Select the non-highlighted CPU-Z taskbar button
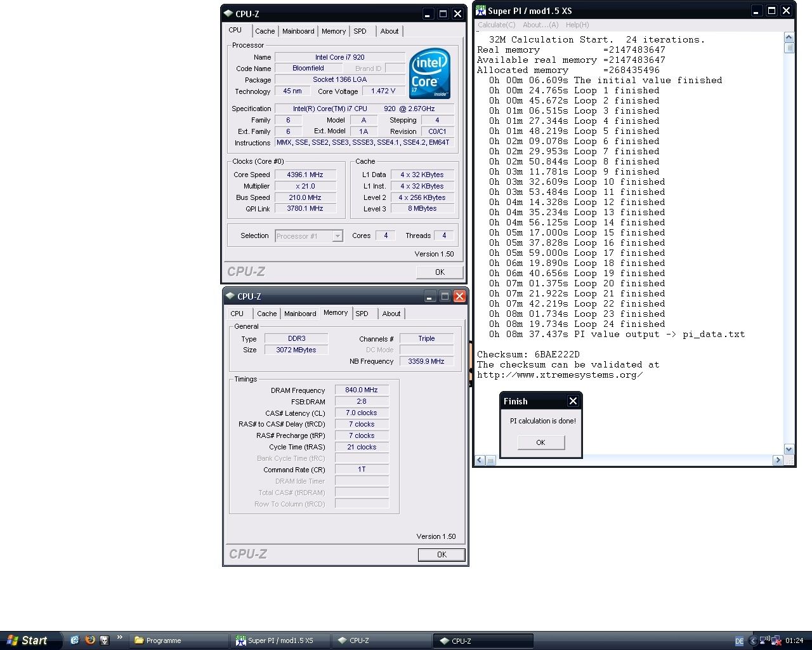This screenshot has height=650, width=812. (x=382, y=640)
